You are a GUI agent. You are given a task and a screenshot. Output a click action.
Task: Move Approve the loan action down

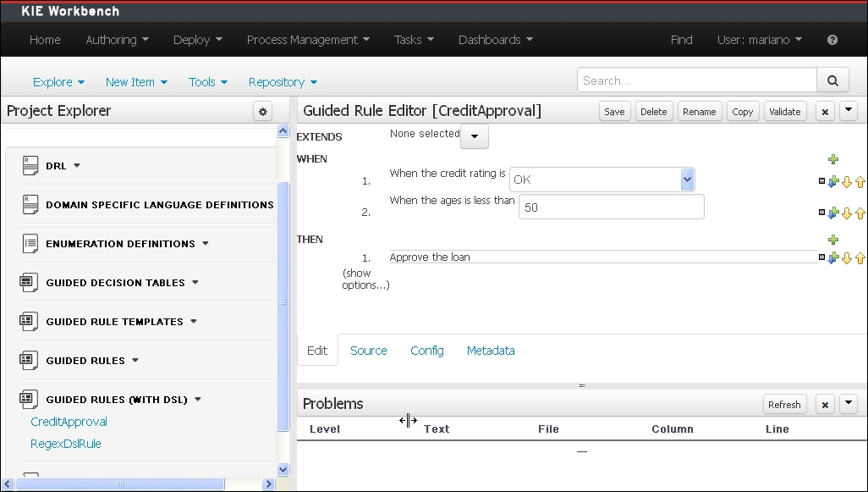[847, 258]
